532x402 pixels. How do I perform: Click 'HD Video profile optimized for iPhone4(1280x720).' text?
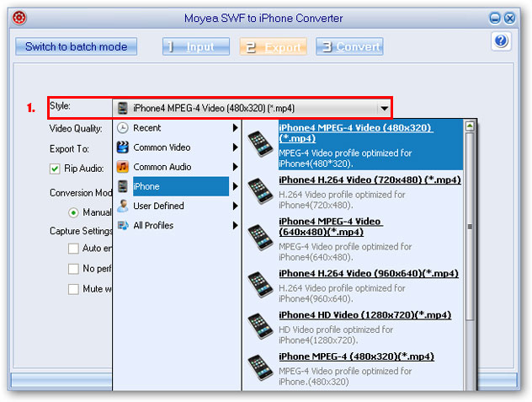[x=336, y=335]
